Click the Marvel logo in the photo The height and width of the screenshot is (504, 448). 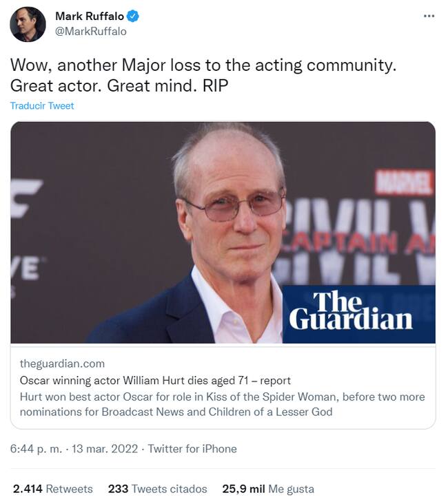tap(403, 182)
